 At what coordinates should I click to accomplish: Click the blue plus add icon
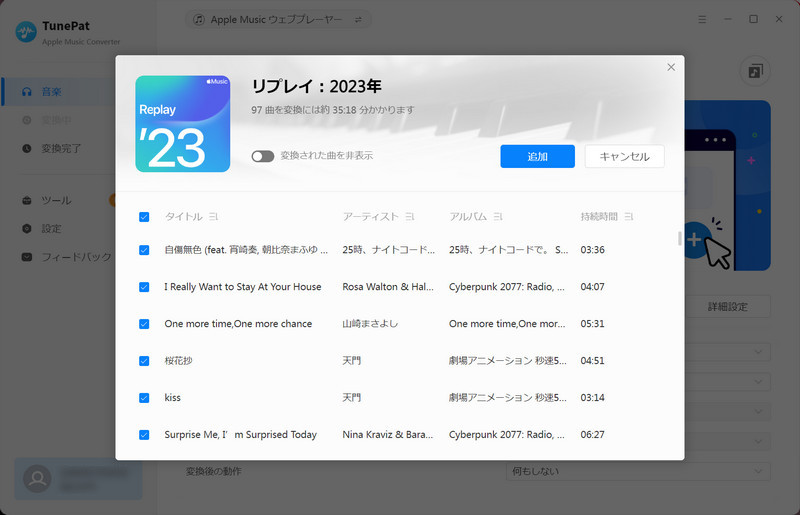(x=694, y=239)
